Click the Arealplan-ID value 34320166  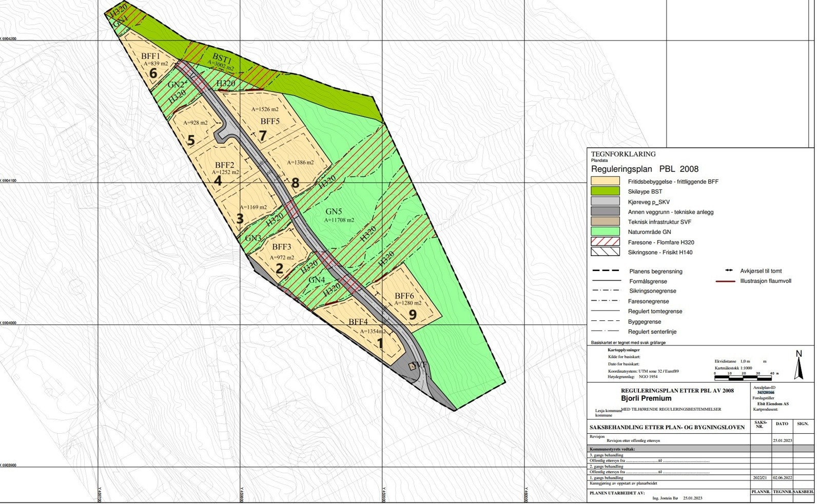766,392
